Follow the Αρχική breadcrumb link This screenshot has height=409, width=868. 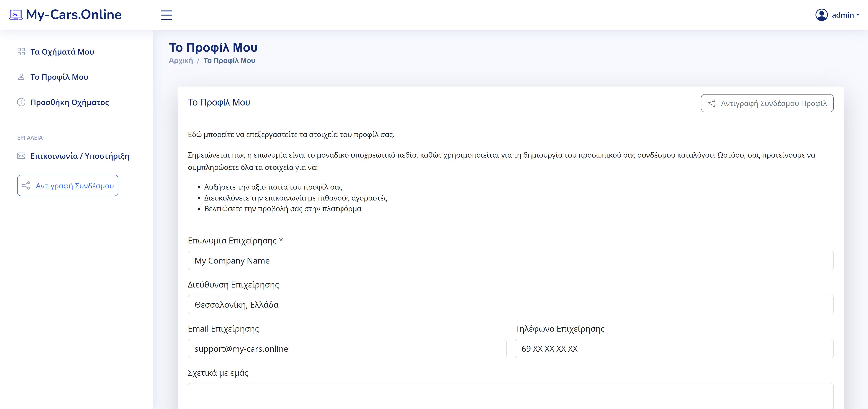tap(181, 61)
